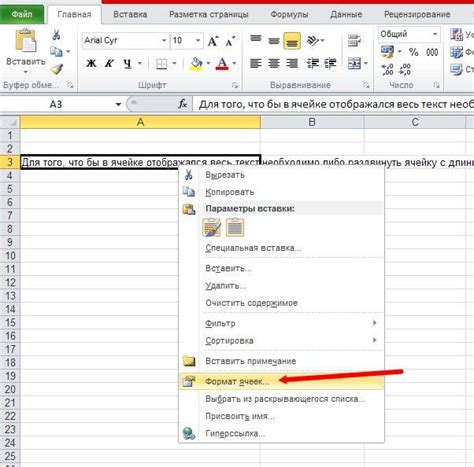Increase indent in alignment group
Image resolution: width=474 pixels, height=467 pixels.
tap(330, 63)
